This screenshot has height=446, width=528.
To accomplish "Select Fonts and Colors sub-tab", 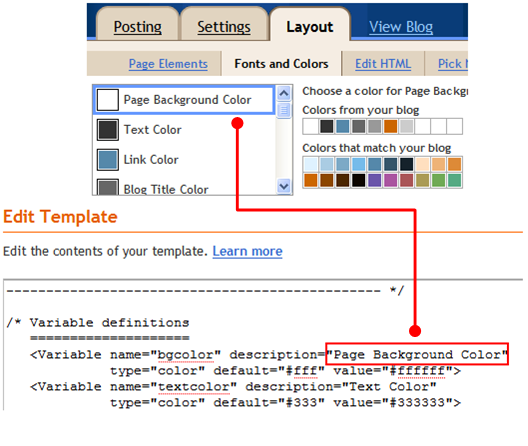I will (x=281, y=64).
